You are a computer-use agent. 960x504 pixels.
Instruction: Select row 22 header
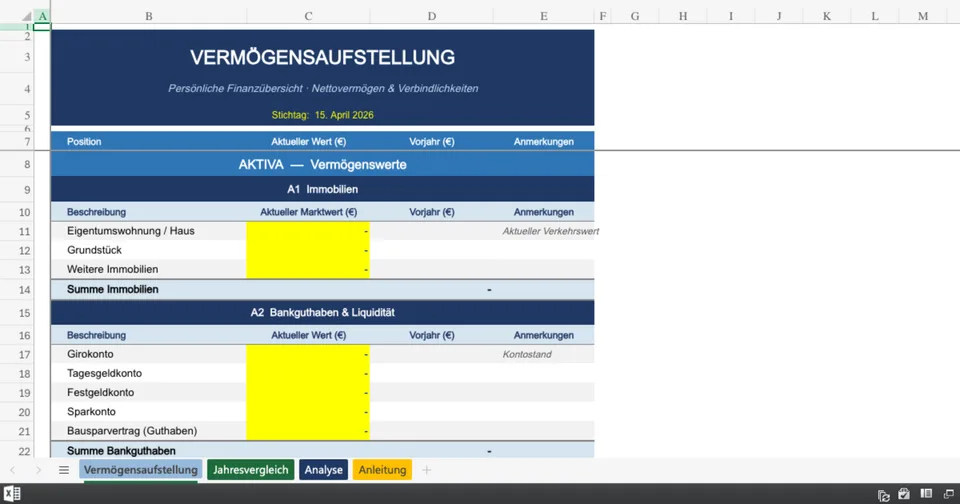coord(17,451)
